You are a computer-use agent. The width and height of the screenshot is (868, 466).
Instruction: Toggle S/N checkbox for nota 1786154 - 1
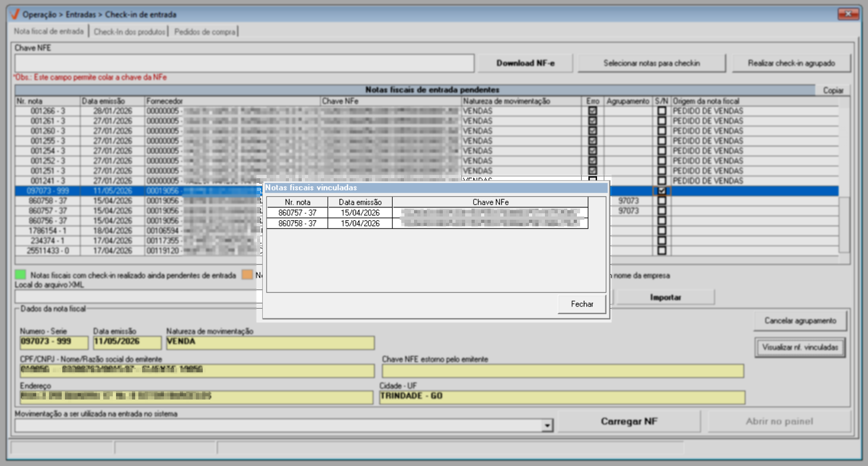[662, 230]
